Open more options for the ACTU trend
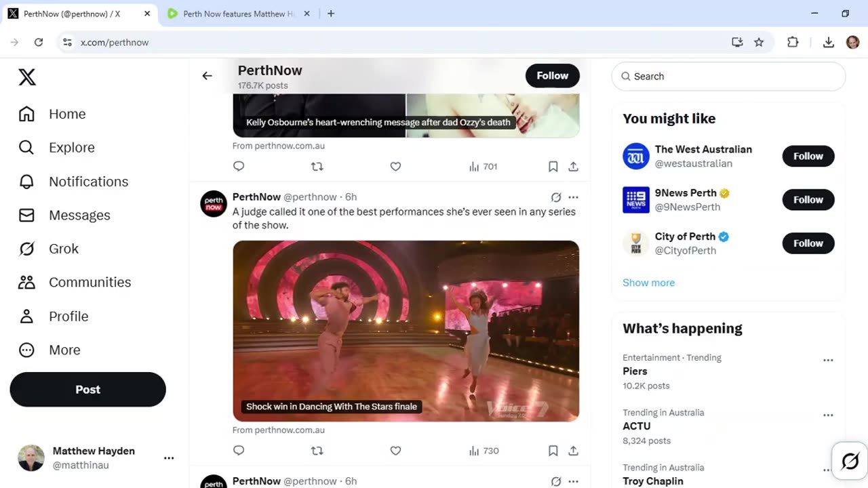The width and height of the screenshot is (868, 488). 828,415
